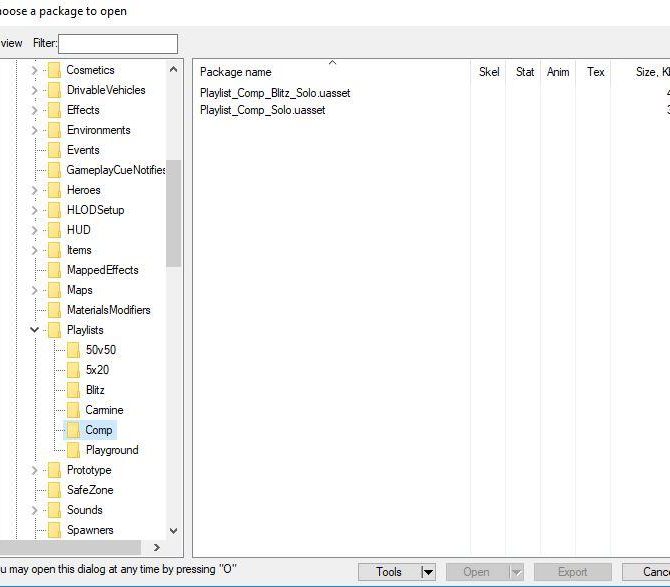Click the Heroes folder icon
This screenshot has width=670, height=587.
click(x=54, y=190)
